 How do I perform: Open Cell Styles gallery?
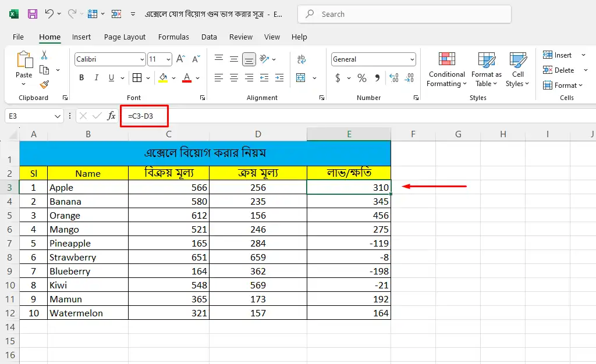coord(517,69)
